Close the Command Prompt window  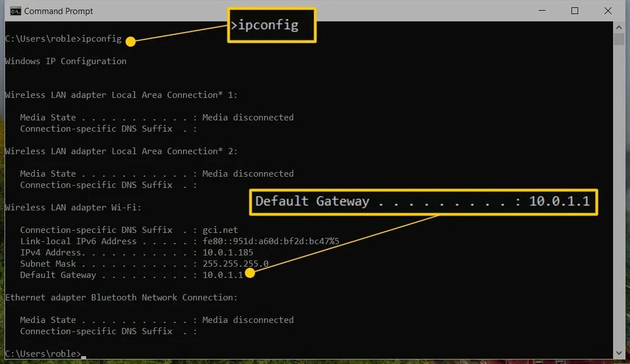(x=608, y=11)
